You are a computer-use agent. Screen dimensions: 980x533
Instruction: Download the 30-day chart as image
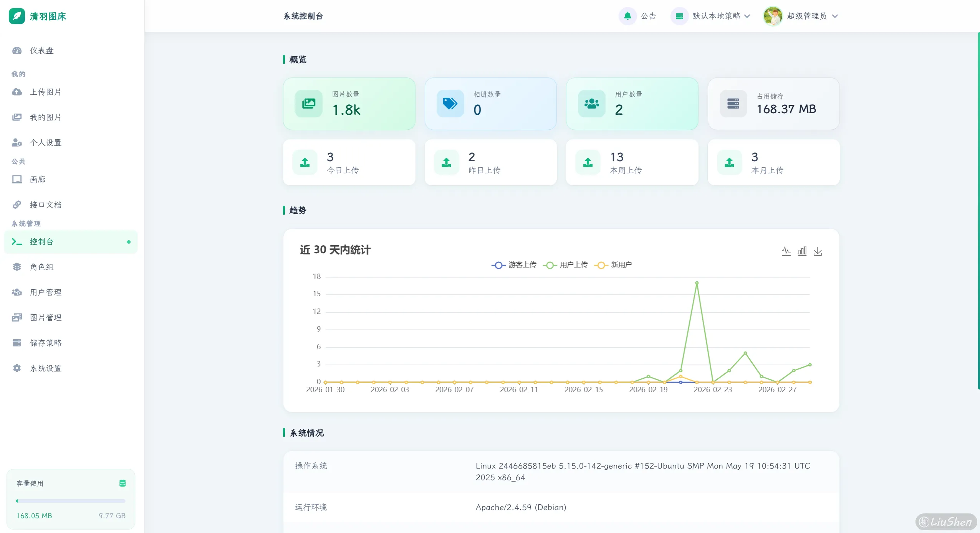click(x=818, y=251)
